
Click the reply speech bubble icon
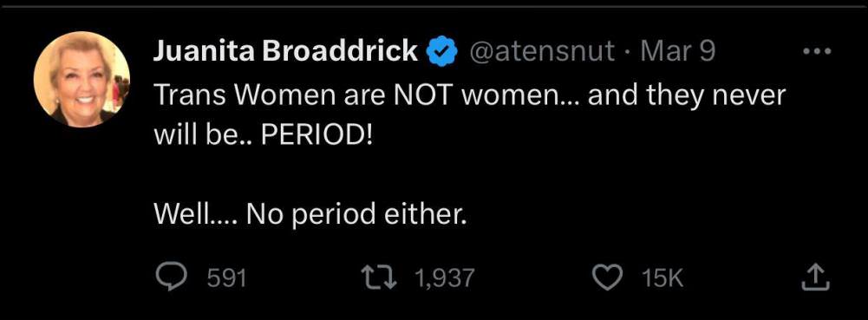[x=169, y=277]
